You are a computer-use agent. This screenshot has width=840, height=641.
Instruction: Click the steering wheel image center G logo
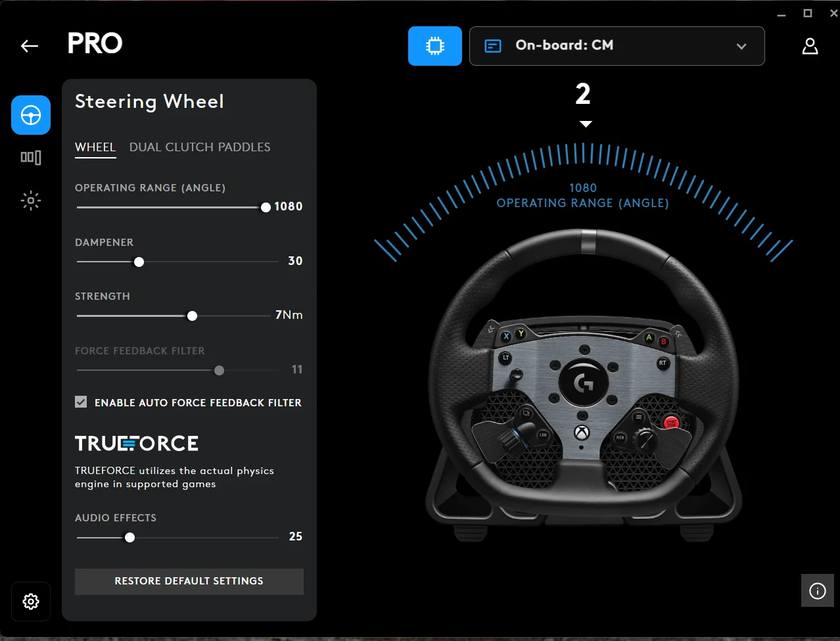click(583, 383)
